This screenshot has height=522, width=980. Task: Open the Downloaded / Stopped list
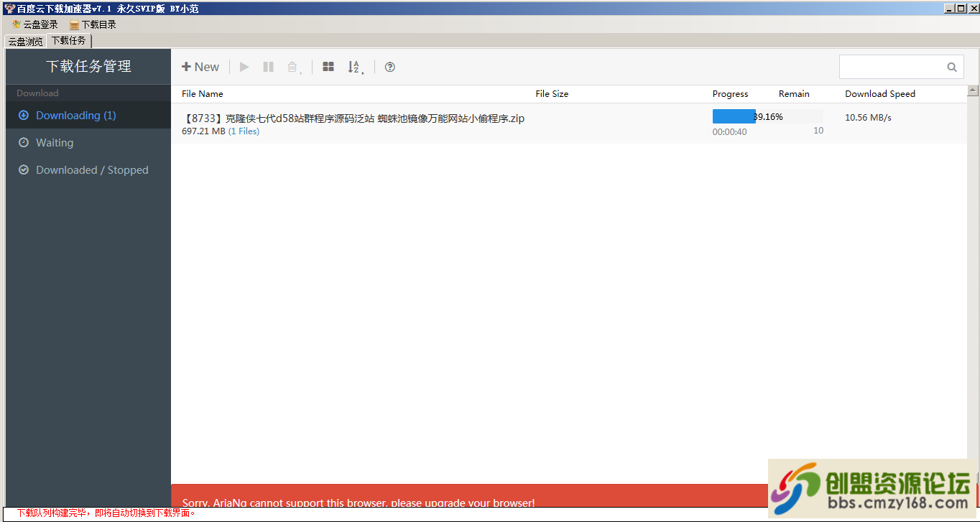point(88,169)
